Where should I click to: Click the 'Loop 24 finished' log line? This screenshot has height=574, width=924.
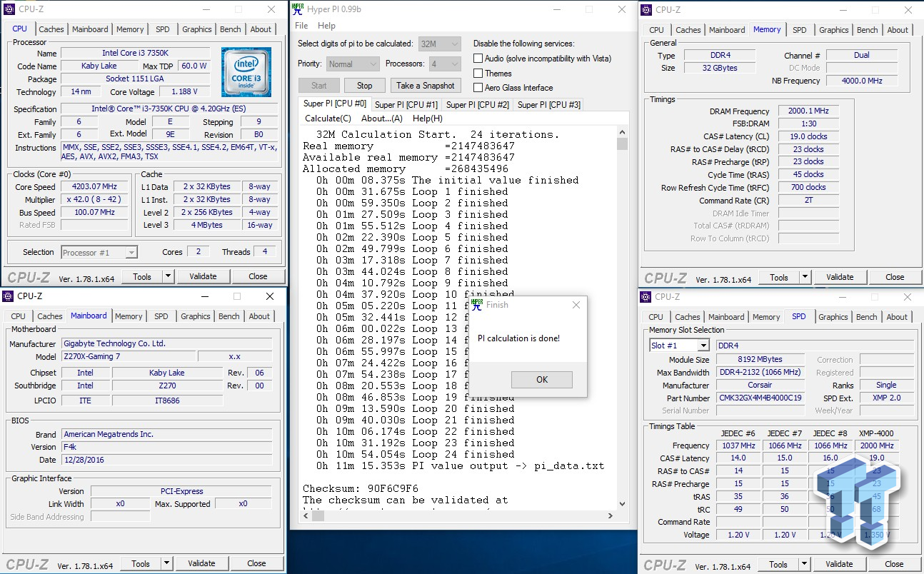[x=415, y=454]
